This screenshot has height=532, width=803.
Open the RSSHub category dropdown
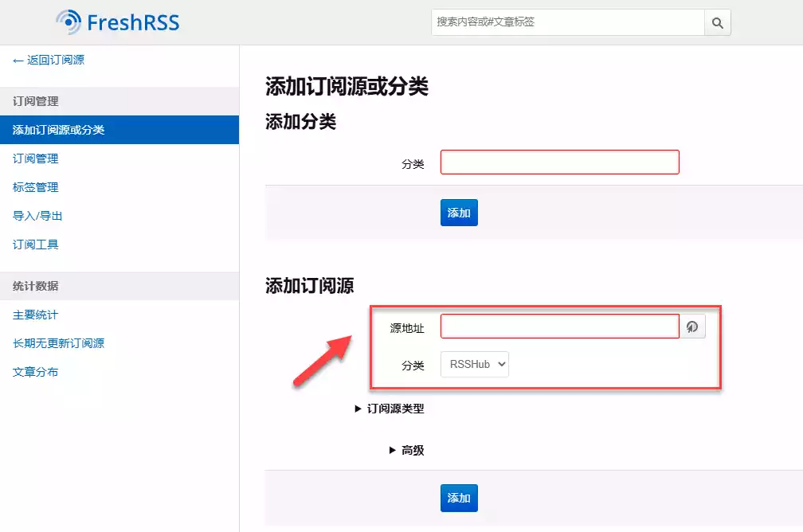pos(474,364)
